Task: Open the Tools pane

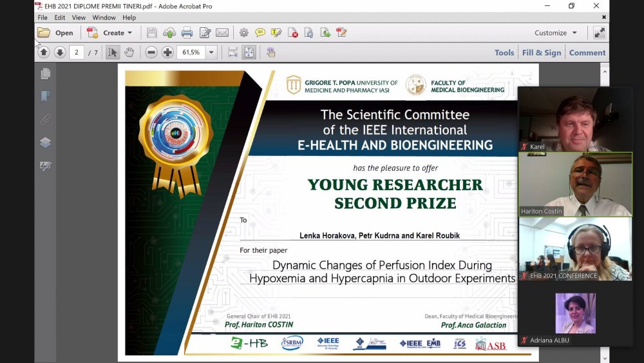Action: tap(504, 53)
